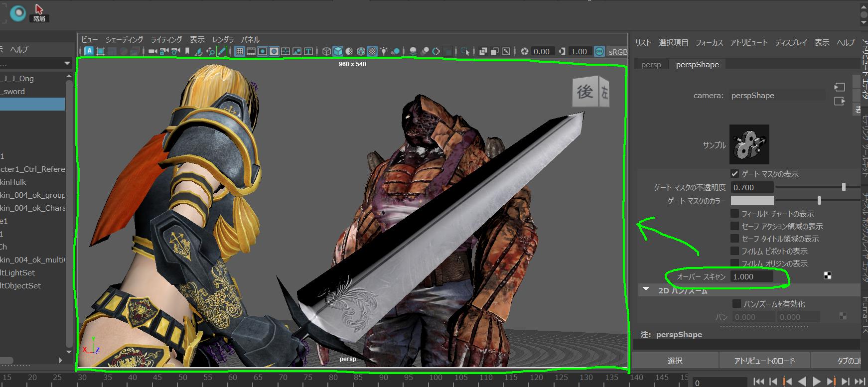Viewport: 868px width, 387px height.
Task: Enable セーフ アクション領域の表示 checkbox
Action: pyautogui.click(x=734, y=226)
